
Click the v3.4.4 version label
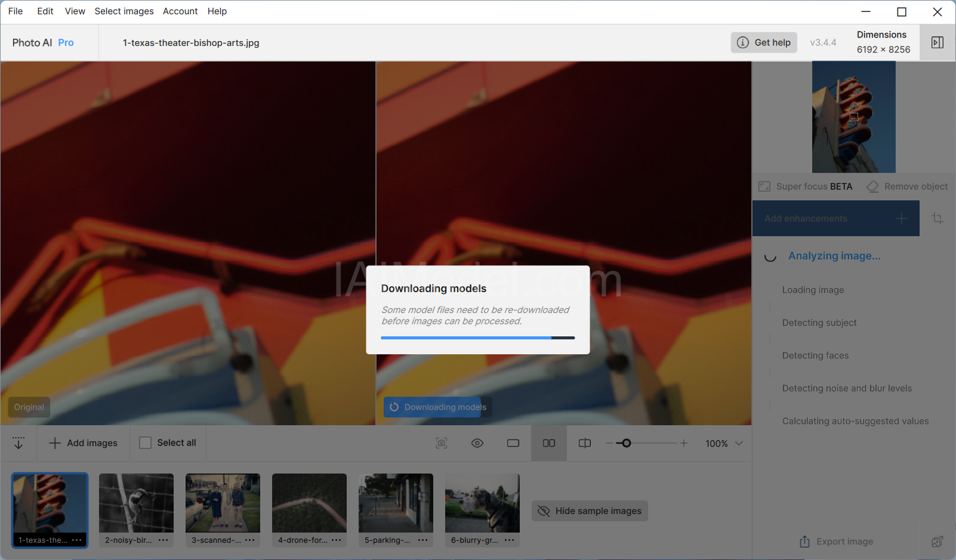tap(824, 43)
